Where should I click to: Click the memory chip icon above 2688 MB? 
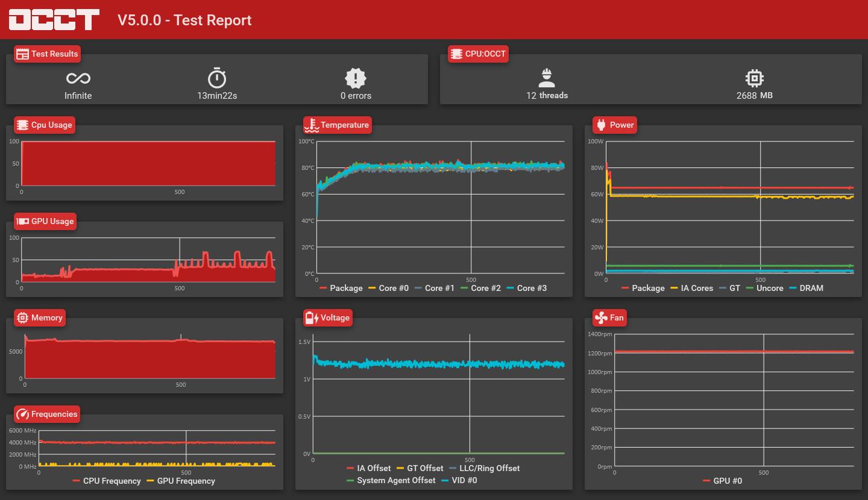coord(754,78)
